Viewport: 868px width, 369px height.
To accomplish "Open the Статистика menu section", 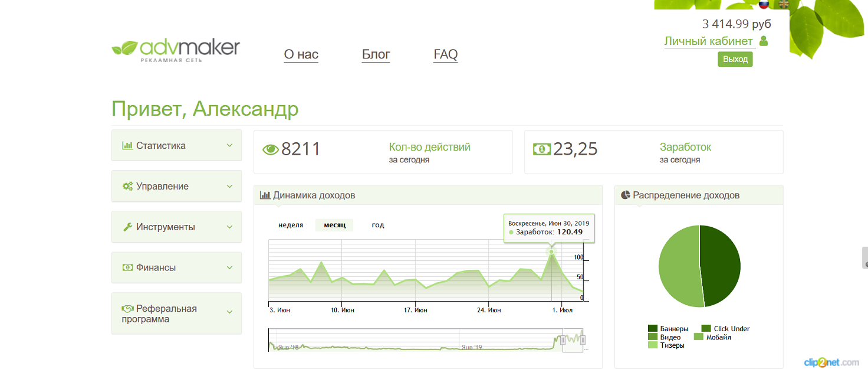I will pos(176,145).
